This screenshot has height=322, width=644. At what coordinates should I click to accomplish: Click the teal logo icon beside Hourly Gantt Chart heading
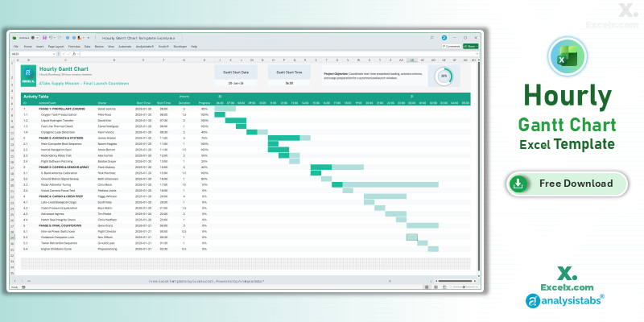[x=27, y=76]
